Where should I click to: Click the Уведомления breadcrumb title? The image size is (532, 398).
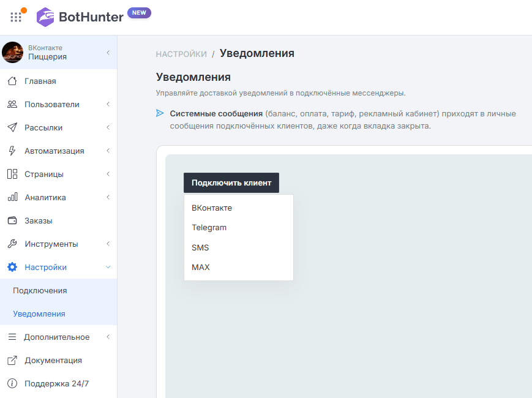coord(257,53)
